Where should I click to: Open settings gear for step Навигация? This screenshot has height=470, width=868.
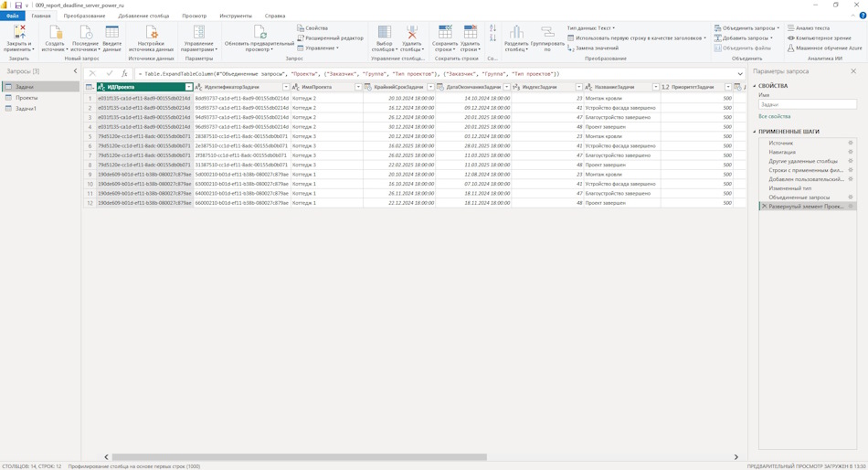coord(851,152)
